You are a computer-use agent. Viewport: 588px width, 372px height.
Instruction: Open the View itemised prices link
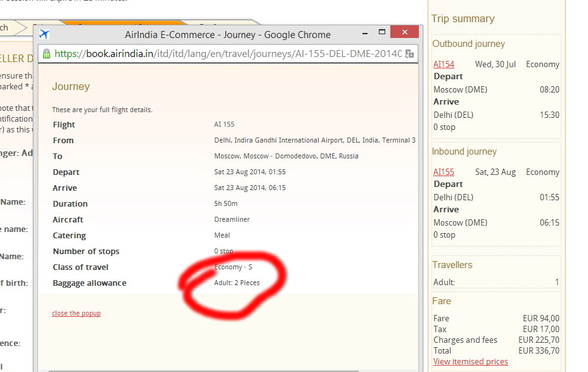(x=470, y=361)
